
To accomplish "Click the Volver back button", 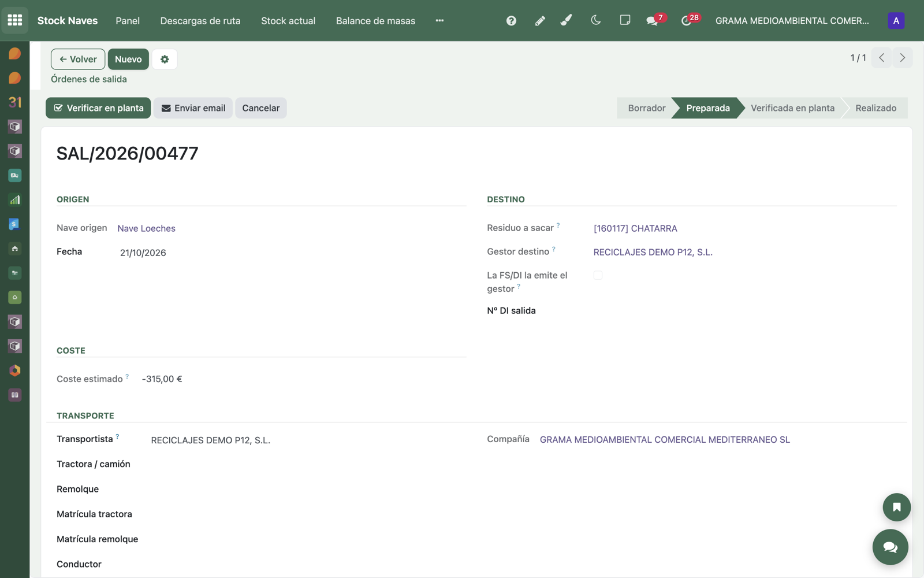I will 78,59.
